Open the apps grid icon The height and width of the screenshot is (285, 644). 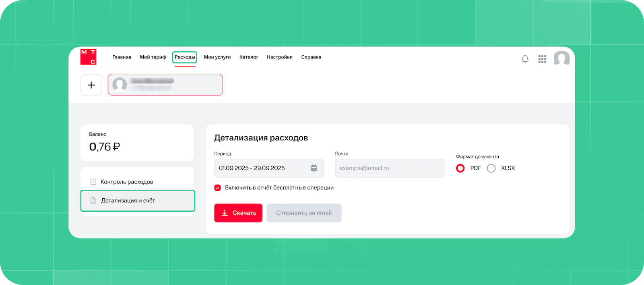click(542, 59)
